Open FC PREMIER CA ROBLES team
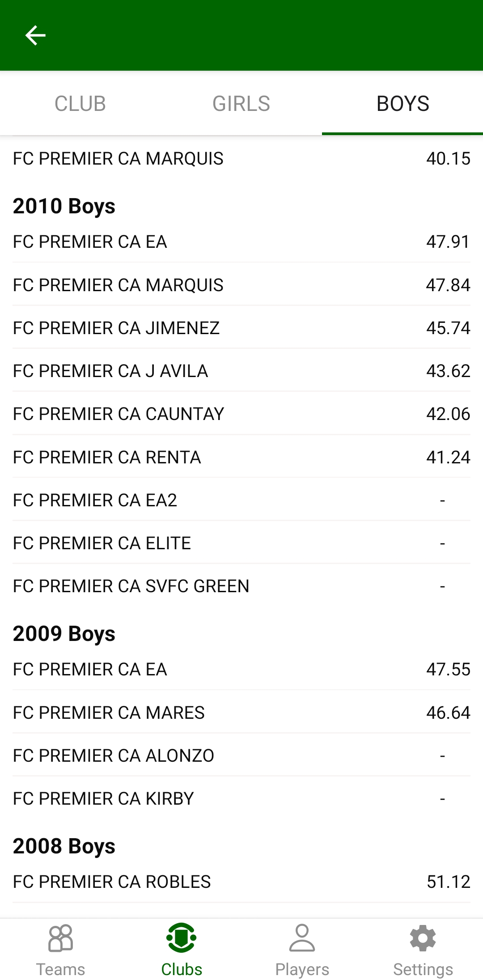 pyautogui.click(x=241, y=882)
